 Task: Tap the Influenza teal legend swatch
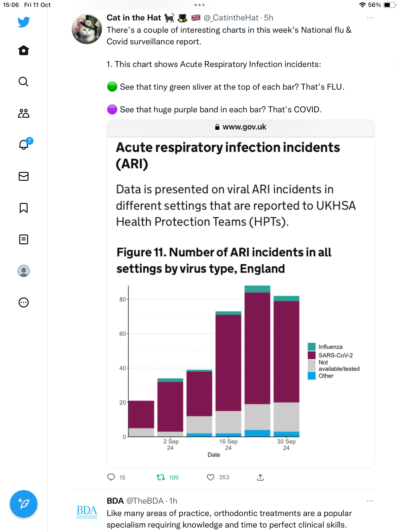[x=312, y=347]
